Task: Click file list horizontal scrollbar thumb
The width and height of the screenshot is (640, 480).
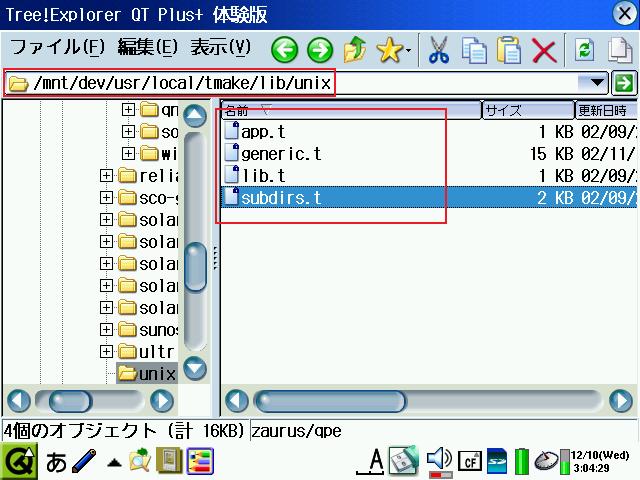Action: click(x=330, y=401)
